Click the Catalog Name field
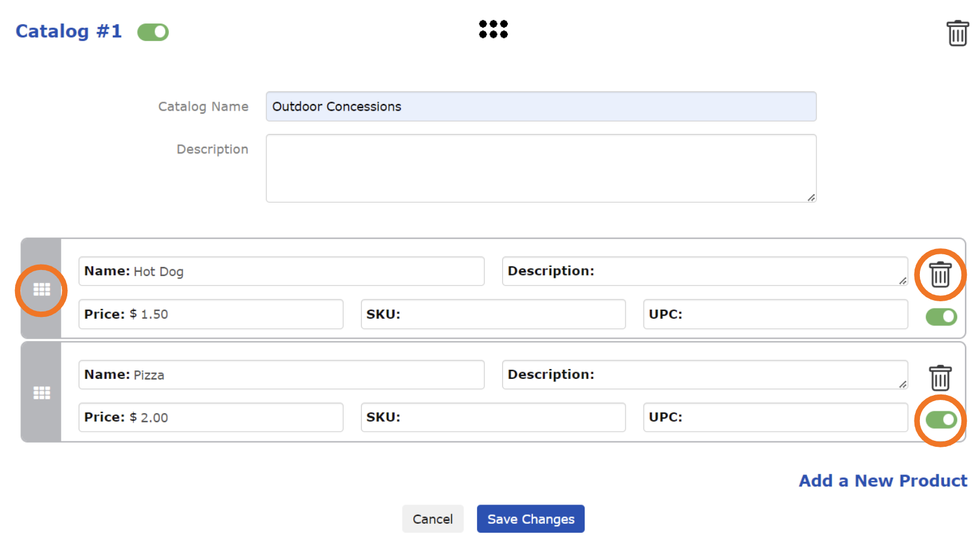The width and height of the screenshot is (980, 537). point(541,106)
